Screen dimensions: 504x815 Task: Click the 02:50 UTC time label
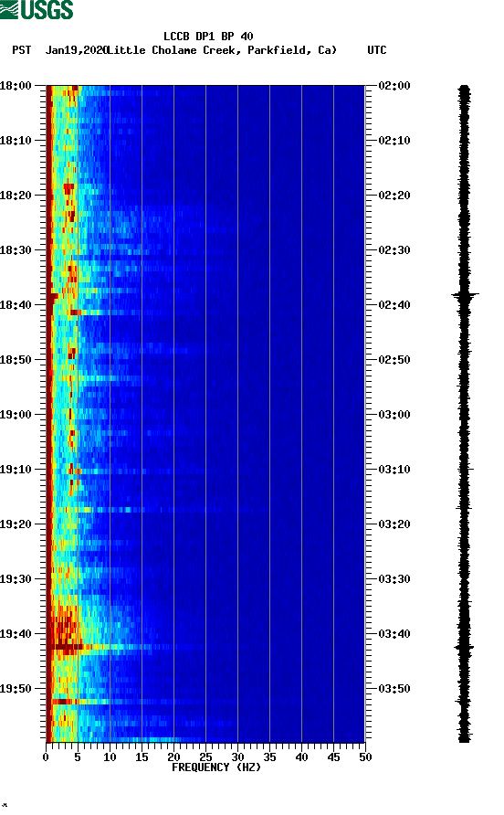pyautogui.click(x=394, y=360)
